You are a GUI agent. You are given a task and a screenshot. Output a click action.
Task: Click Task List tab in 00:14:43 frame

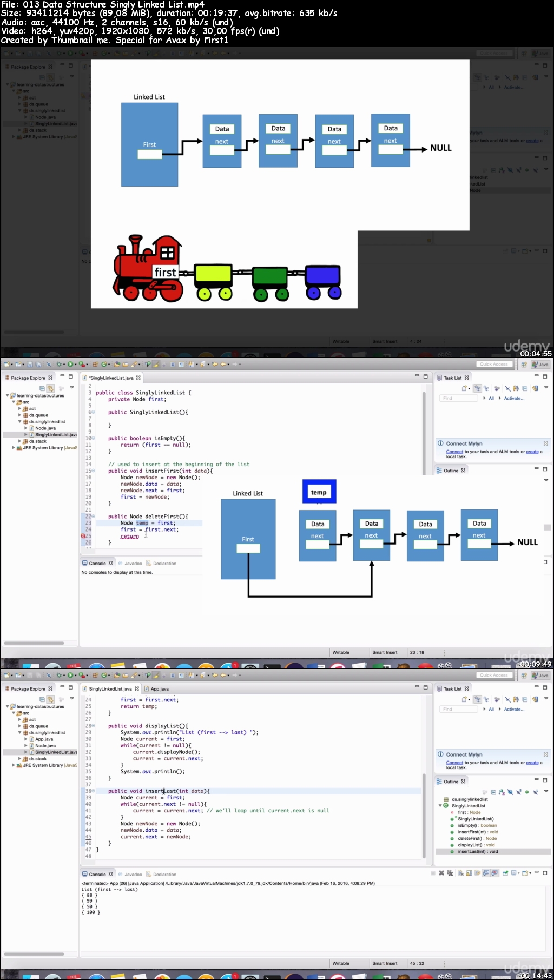[x=452, y=688]
